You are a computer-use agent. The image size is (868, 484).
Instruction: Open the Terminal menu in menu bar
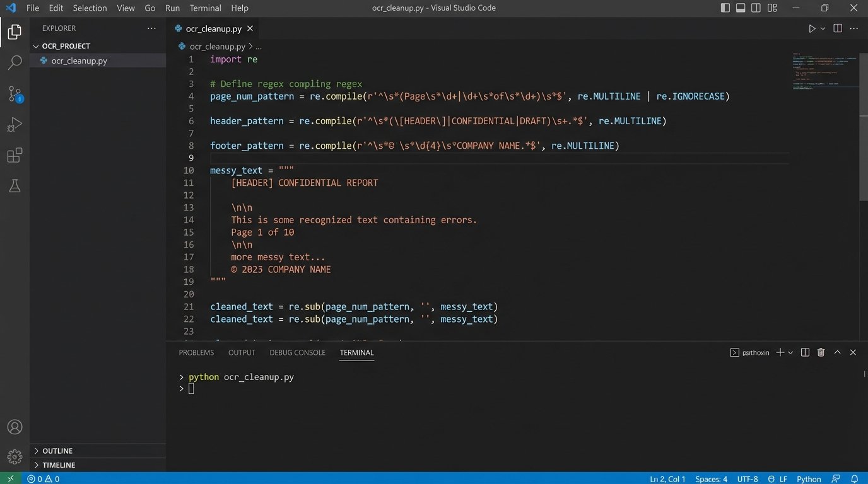[x=205, y=8]
